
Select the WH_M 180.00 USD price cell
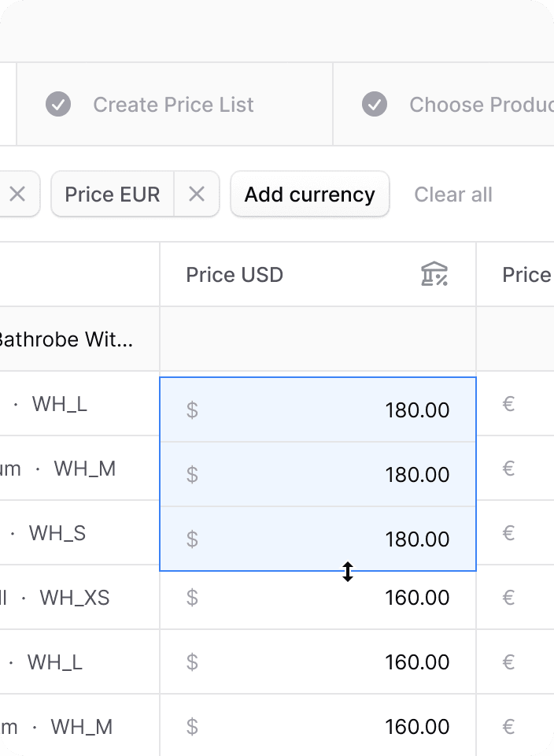click(x=318, y=474)
